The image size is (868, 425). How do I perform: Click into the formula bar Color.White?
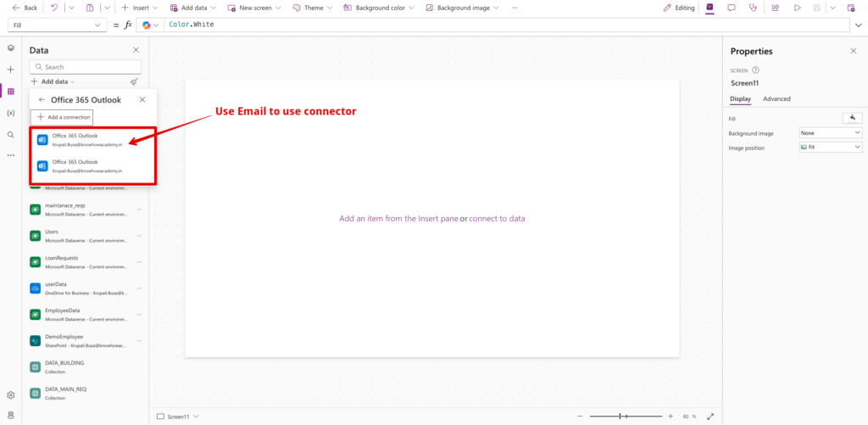click(507, 25)
